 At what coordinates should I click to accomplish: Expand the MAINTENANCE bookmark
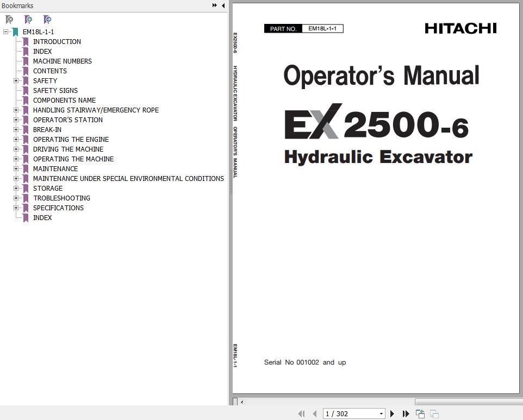click(x=16, y=168)
